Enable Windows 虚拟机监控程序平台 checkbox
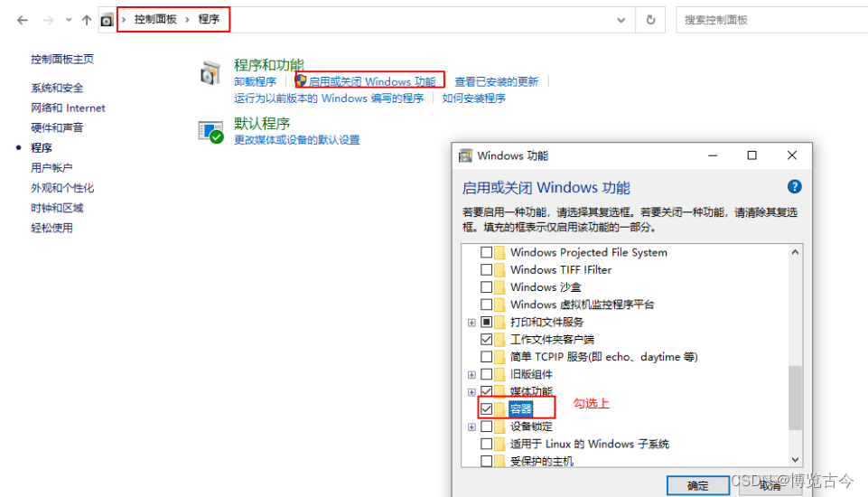 [x=486, y=305]
